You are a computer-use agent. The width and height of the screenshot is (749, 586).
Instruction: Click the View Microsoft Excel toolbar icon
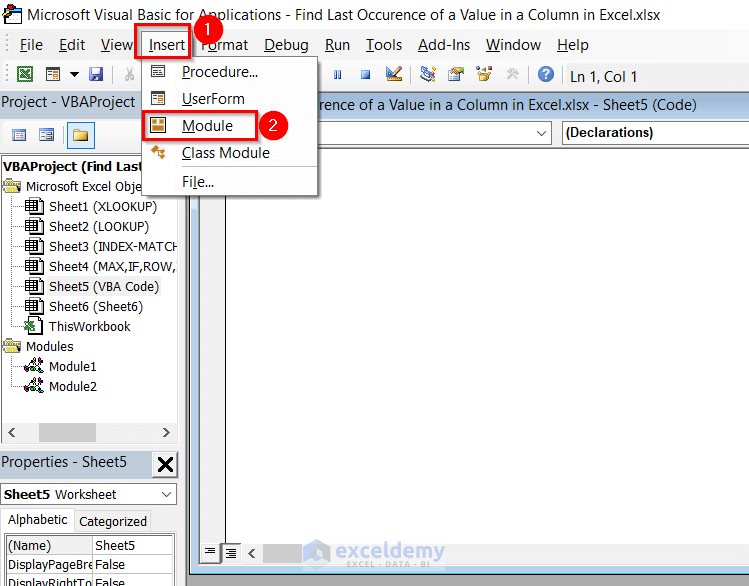[25, 74]
